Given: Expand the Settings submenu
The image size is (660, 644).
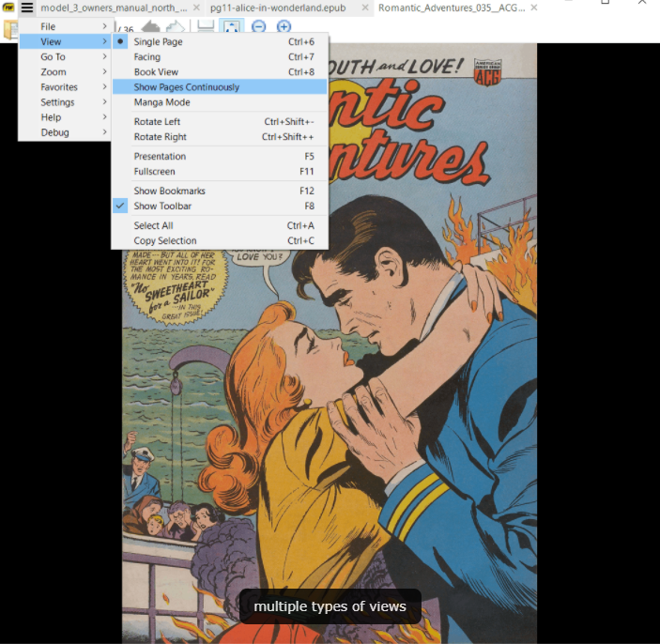Looking at the screenshot, I should [65, 102].
